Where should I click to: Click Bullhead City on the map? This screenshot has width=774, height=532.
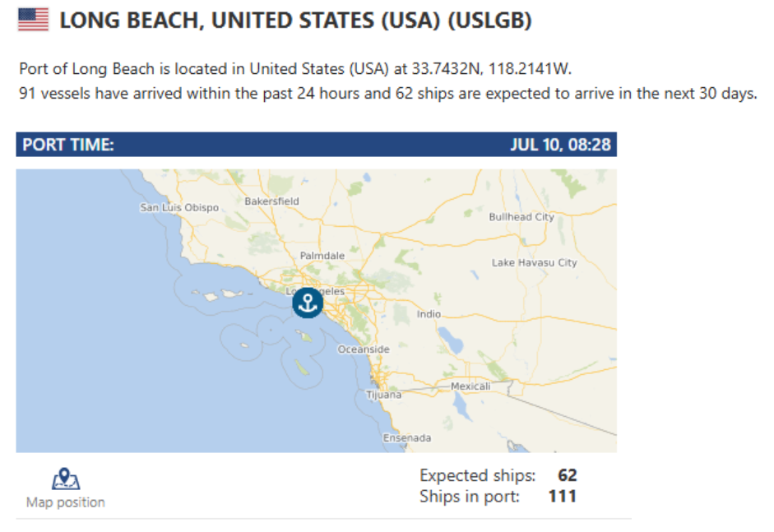click(521, 217)
